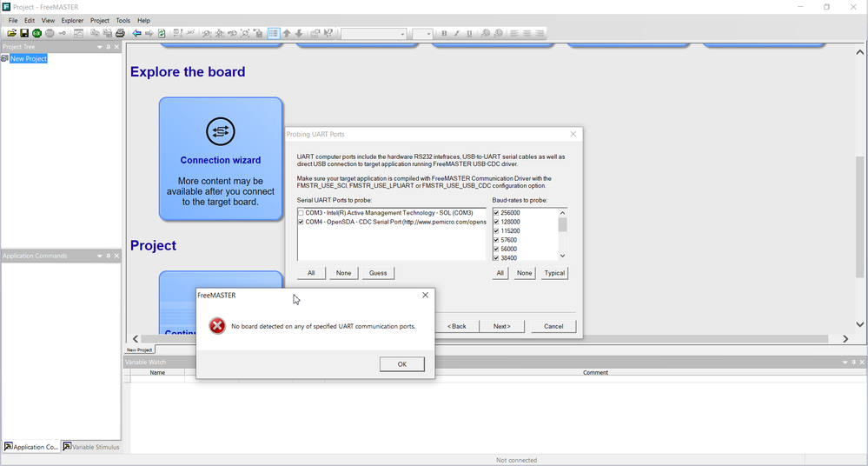The width and height of the screenshot is (868, 466).
Task: Open the View menu
Action: click(48, 21)
